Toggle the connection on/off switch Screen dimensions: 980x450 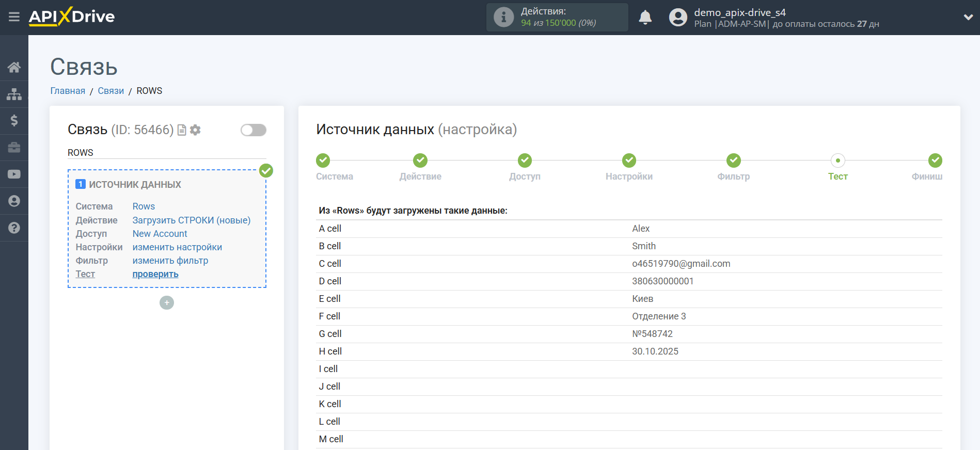(253, 130)
